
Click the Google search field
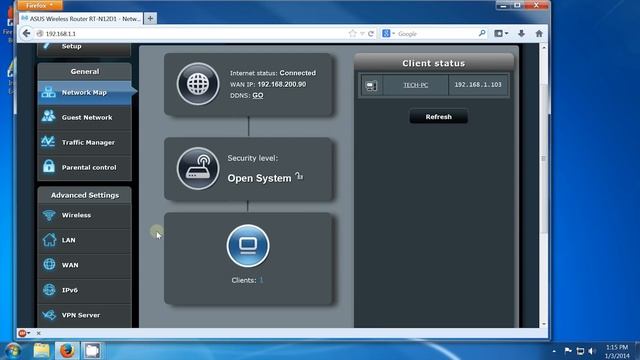437,33
